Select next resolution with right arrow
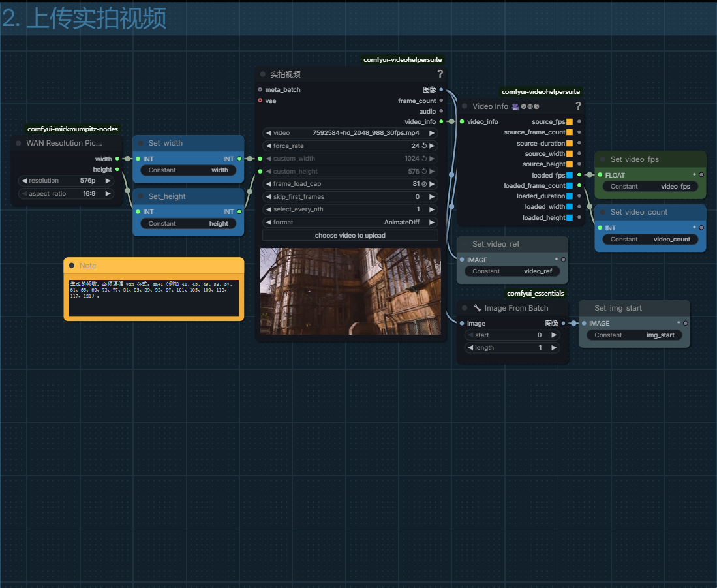 coord(108,181)
